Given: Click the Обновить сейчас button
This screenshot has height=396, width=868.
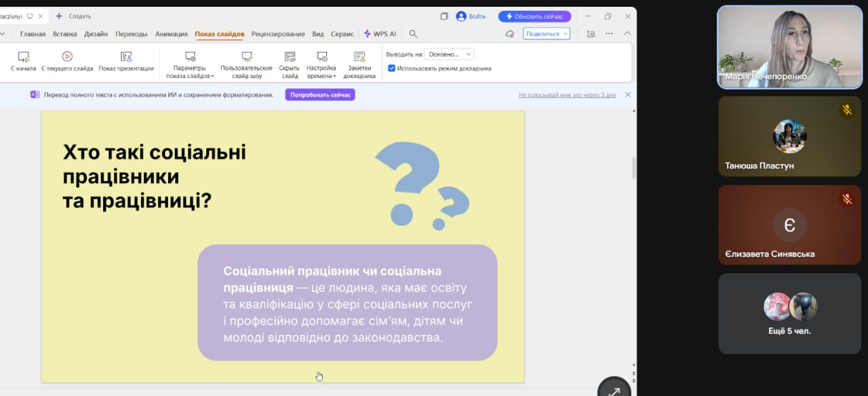Looking at the screenshot, I should [x=534, y=16].
